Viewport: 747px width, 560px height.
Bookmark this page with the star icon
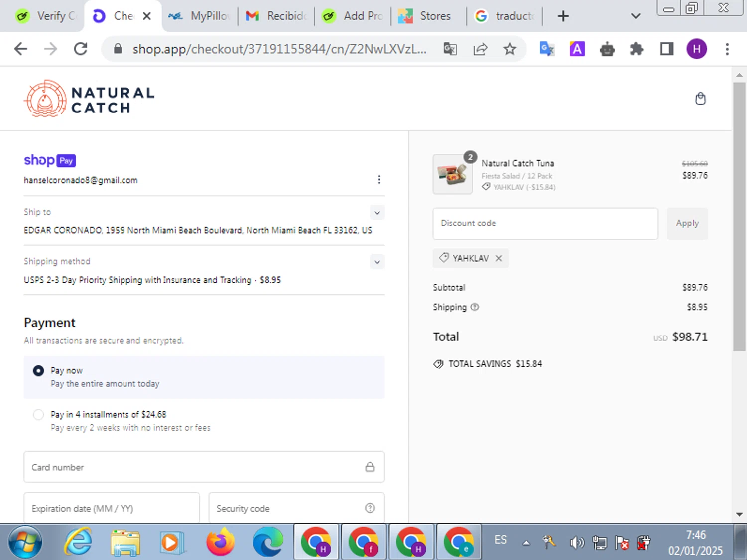coord(509,49)
